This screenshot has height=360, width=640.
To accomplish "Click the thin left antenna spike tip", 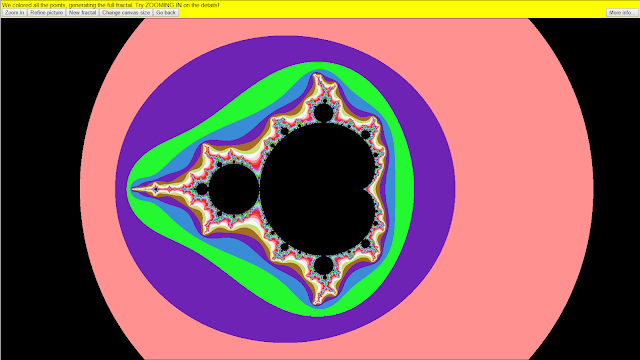I will [x=133, y=189].
